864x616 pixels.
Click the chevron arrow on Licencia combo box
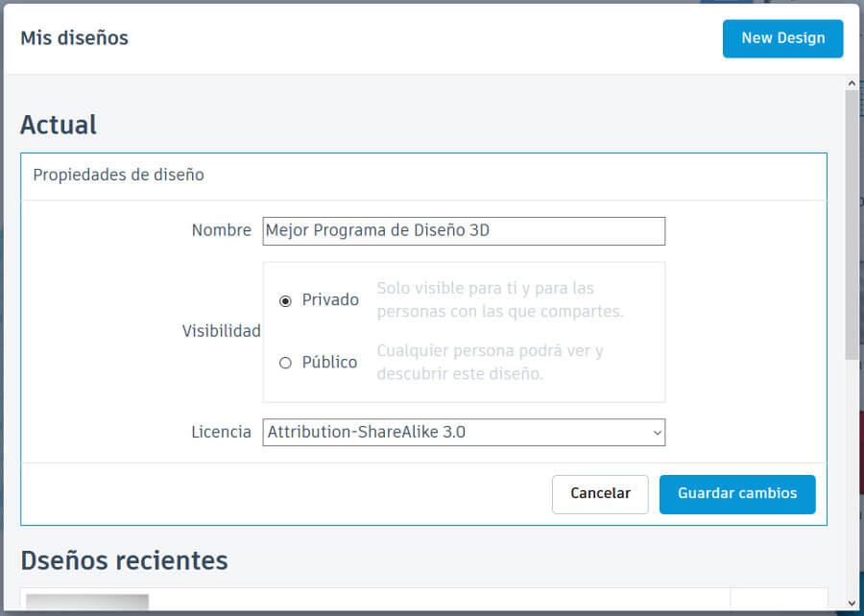[x=657, y=433]
